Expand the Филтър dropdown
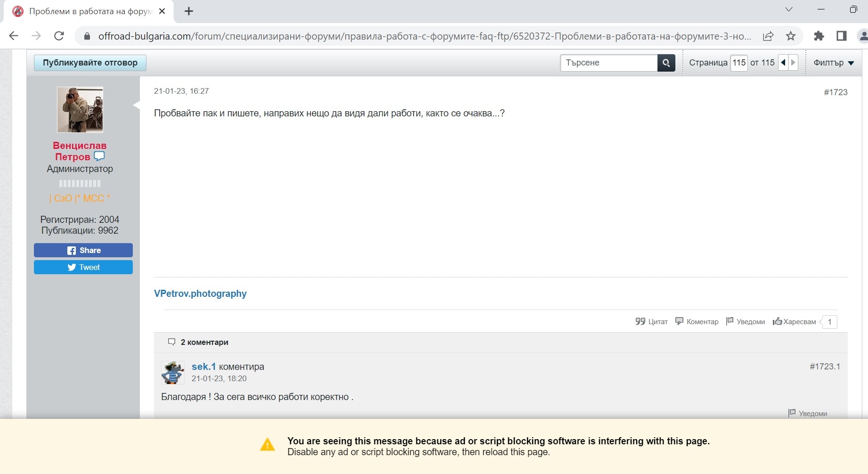This screenshot has width=868, height=474. pyautogui.click(x=834, y=63)
